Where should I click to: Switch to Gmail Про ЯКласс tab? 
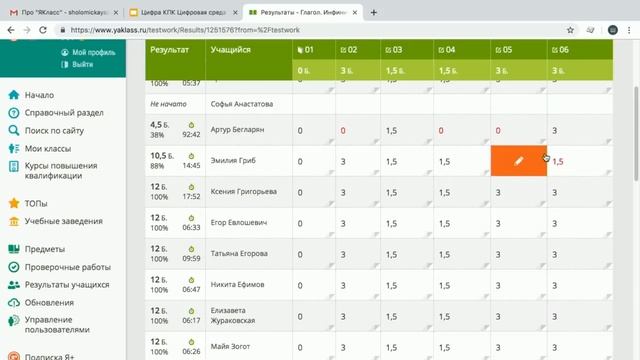64,13
